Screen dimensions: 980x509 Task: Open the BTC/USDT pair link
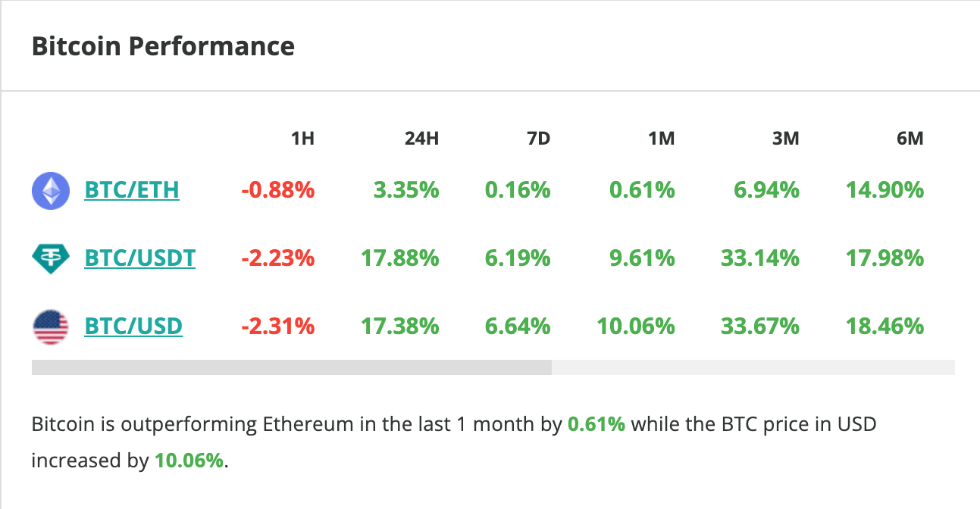tap(140, 258)
